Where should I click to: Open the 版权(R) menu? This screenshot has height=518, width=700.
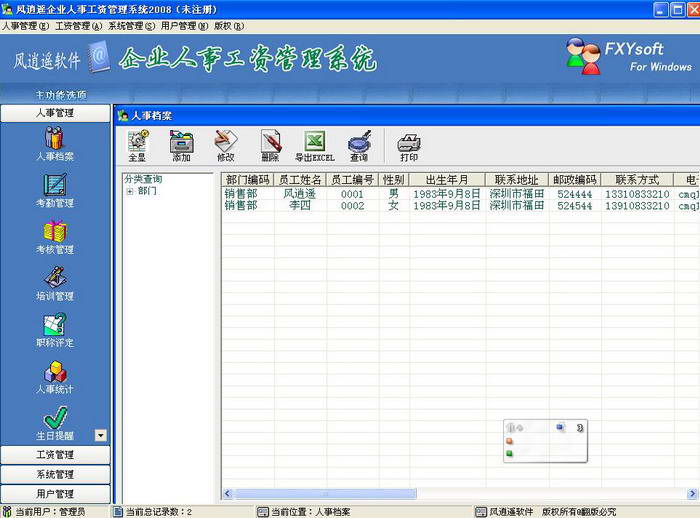coord(229,26)
